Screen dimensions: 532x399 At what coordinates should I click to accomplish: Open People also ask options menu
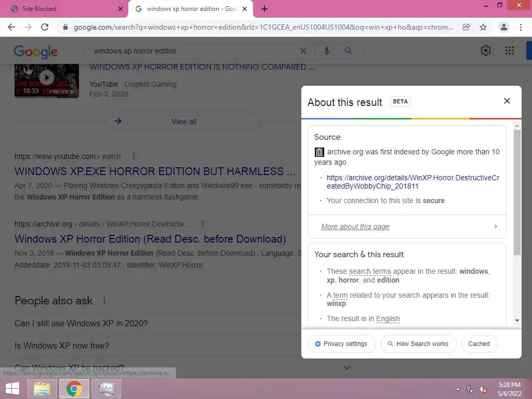click(104, 301)
